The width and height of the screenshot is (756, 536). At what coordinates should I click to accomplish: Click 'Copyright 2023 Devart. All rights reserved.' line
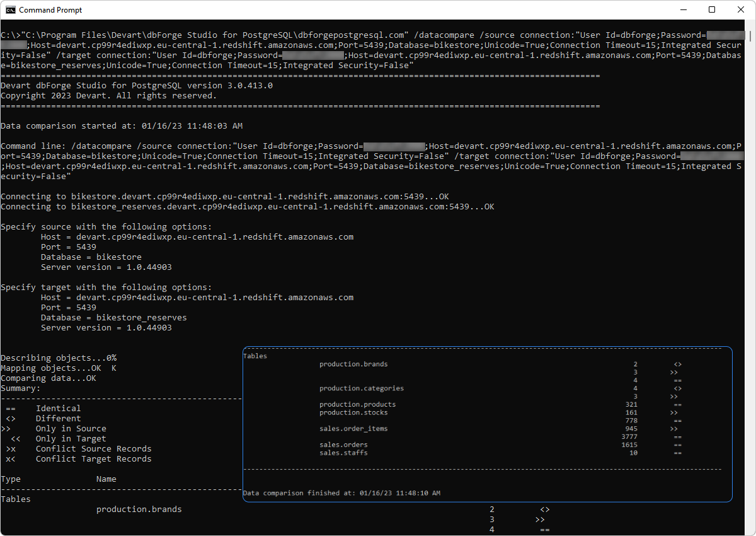click(108, 96)
